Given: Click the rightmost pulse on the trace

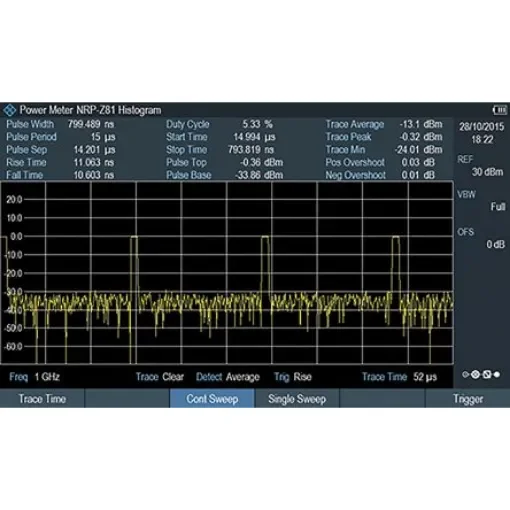Looking at the screenshot, I should (396, 263).
